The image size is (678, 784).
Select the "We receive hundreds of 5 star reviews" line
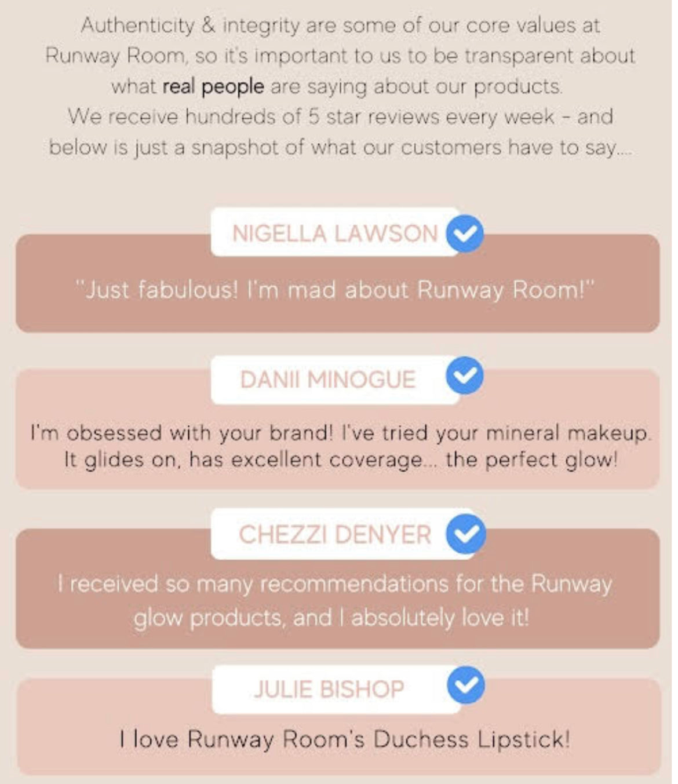click(340, 116)
